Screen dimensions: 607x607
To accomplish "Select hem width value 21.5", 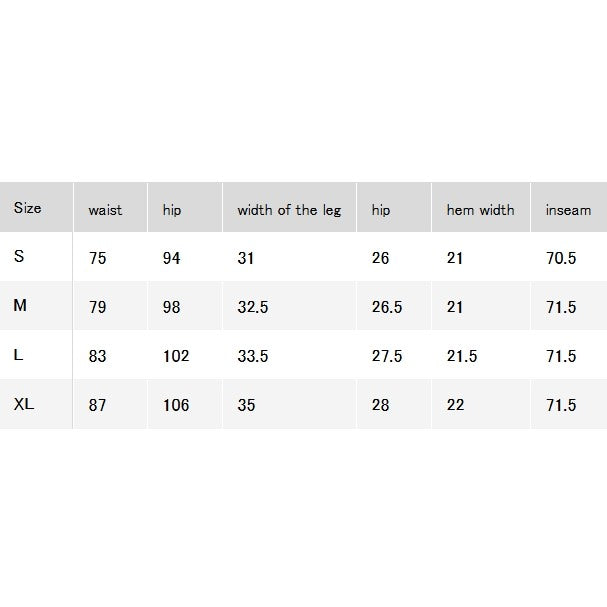I will coord(462,356).
